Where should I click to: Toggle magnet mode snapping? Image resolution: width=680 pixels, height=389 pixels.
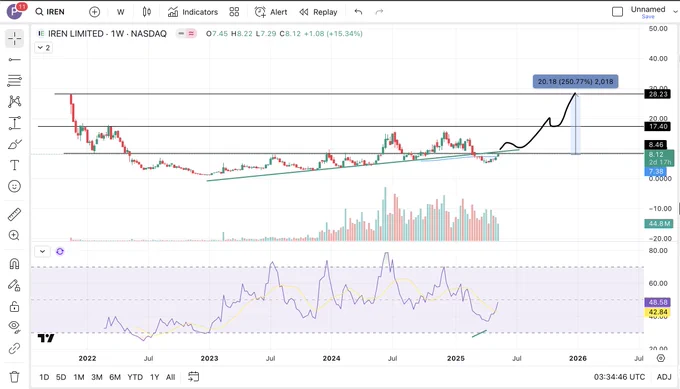14,264
